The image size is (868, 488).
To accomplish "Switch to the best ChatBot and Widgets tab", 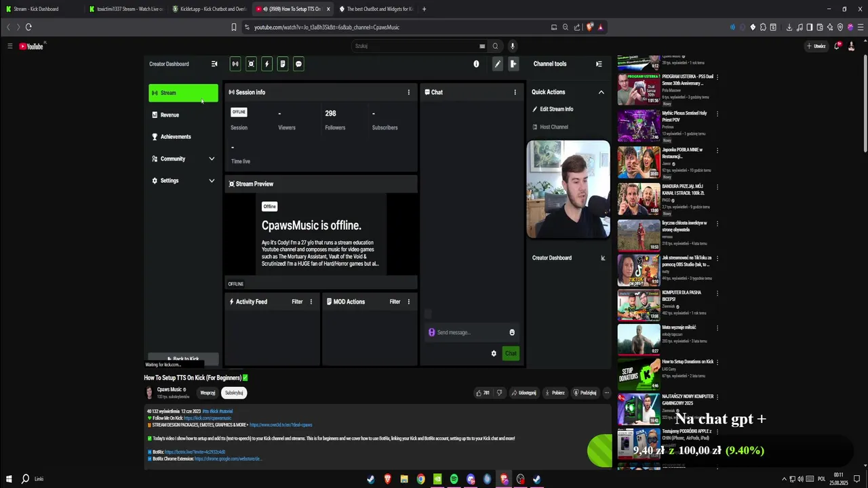I will pos(377,9).
